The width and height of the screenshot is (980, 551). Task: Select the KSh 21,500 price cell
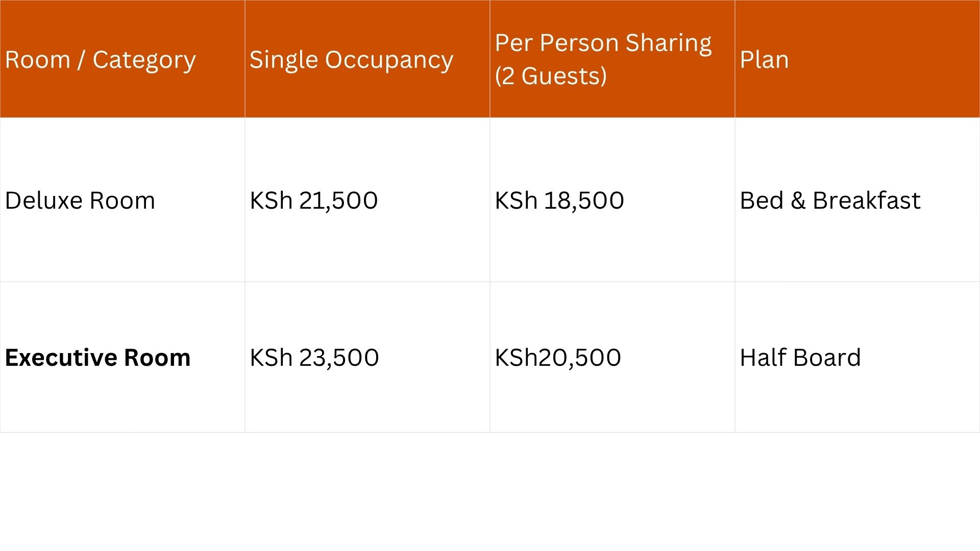click(313, 201)
